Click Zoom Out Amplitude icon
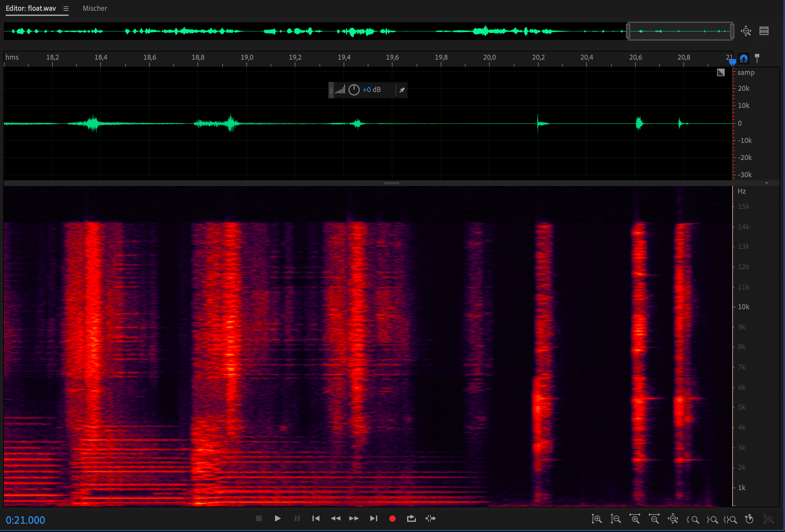785x532 pixels. (615, 518)
